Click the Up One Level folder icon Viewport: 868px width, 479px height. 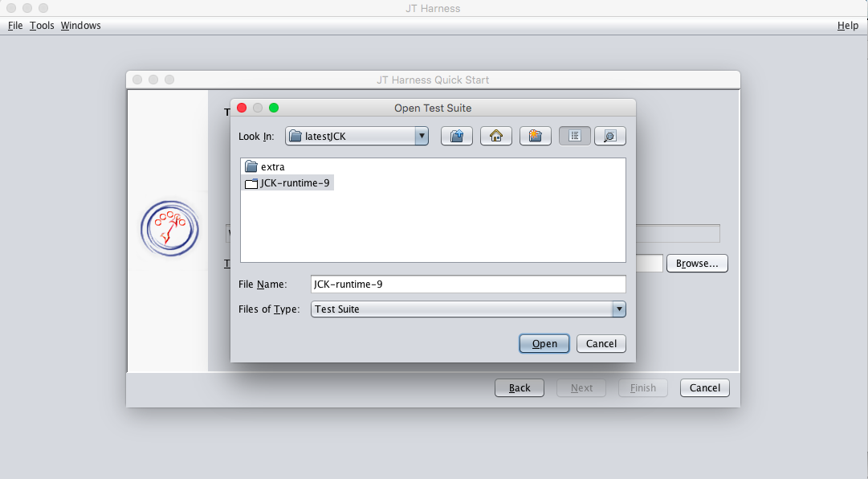457,136
